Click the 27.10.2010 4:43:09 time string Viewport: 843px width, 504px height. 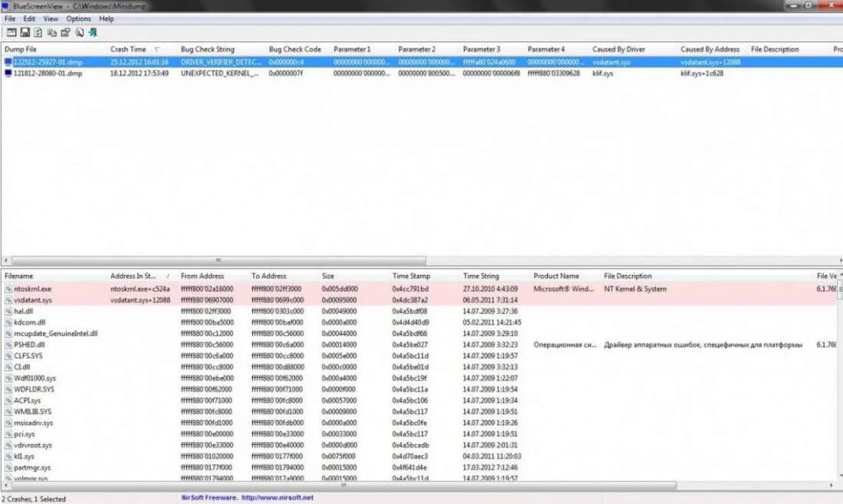pos(490,289)
